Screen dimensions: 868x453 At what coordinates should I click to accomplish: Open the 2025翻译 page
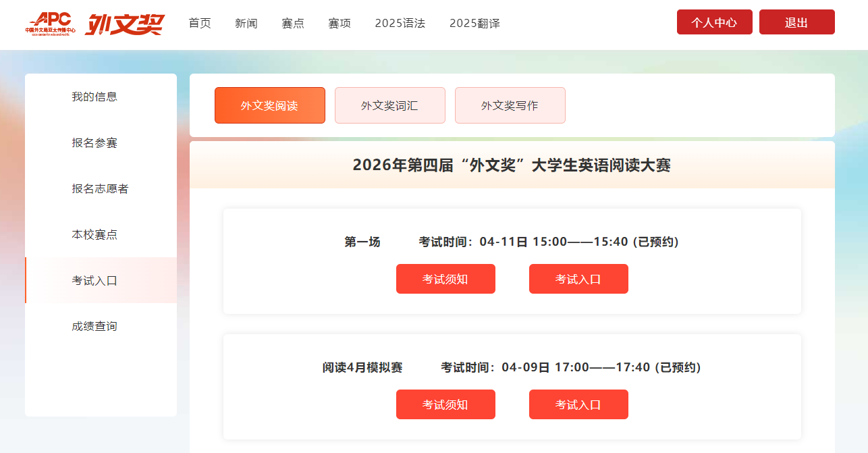pyautogui.click(x=474, y=23)
